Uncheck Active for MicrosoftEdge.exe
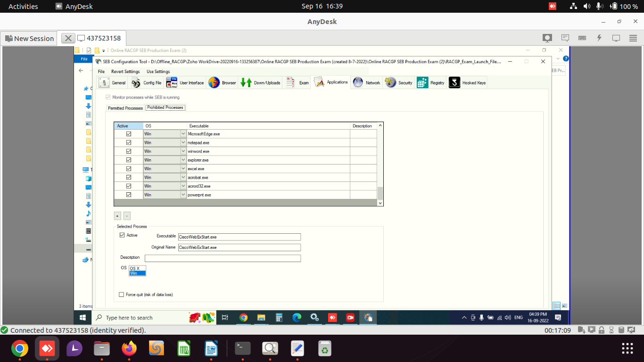Image resolution: width=644 pixels, height=362 pixels. click(x=129, y=134)
